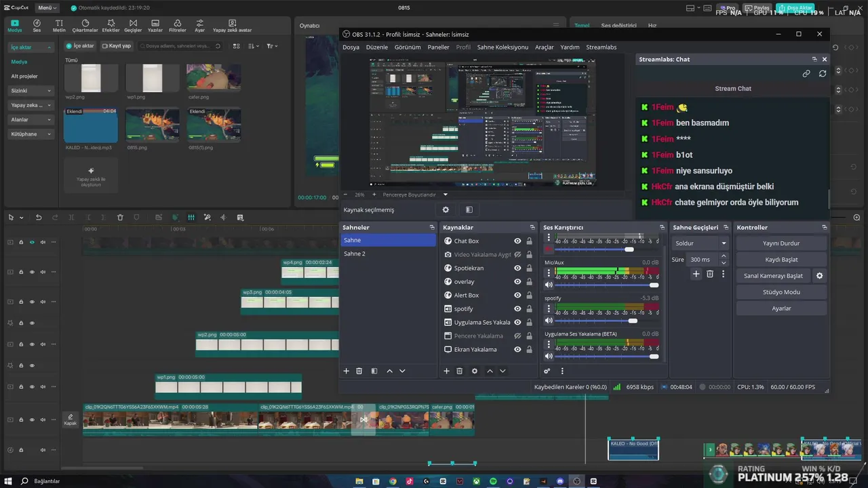Open the Soldur transition dropdown

pyautogui.click(x=701, y=243)
